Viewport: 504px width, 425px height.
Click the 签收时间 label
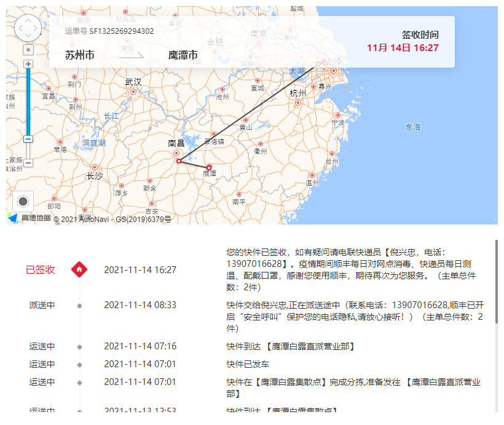coord(420,34)
